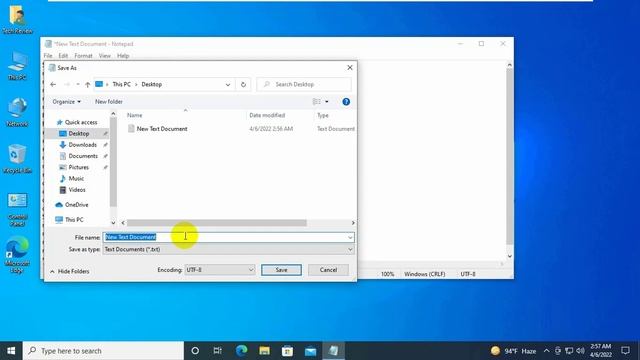Image resolution: width=640 pixels, height=360 pixels.
Task: Create a New folder
Action: pos(109,102)
